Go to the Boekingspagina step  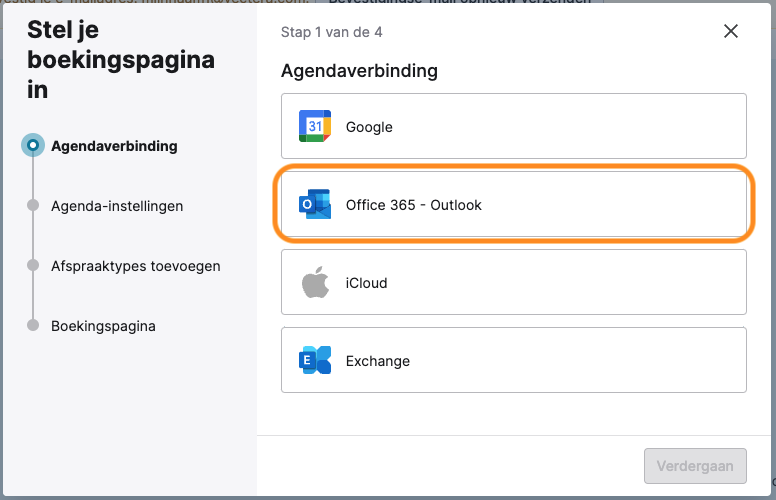[x=103, y=326]
